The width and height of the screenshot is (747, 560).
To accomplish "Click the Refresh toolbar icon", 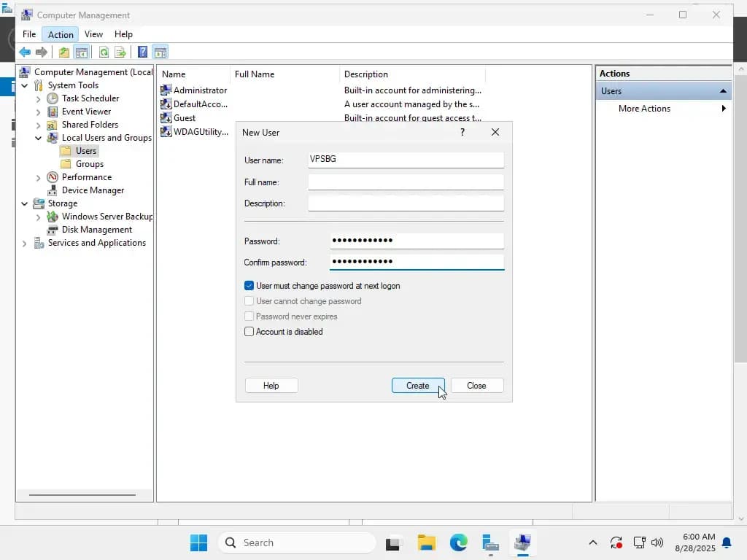I will pyautogui.click(x=104, y=52).
